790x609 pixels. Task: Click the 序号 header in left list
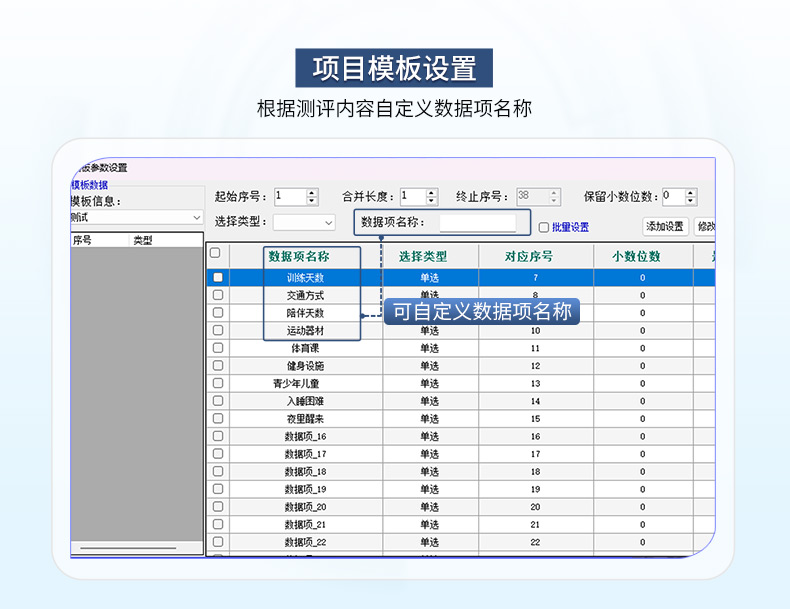(83, 241)
